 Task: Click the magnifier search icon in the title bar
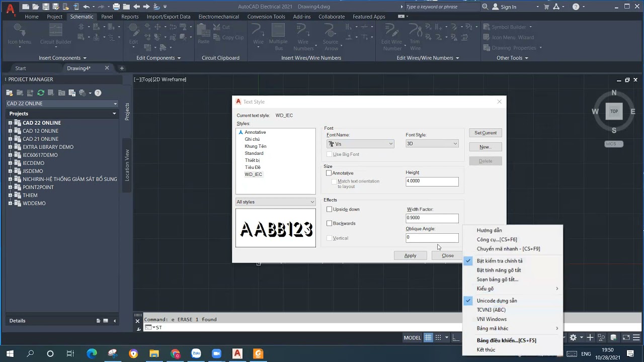tap(485, 7)
